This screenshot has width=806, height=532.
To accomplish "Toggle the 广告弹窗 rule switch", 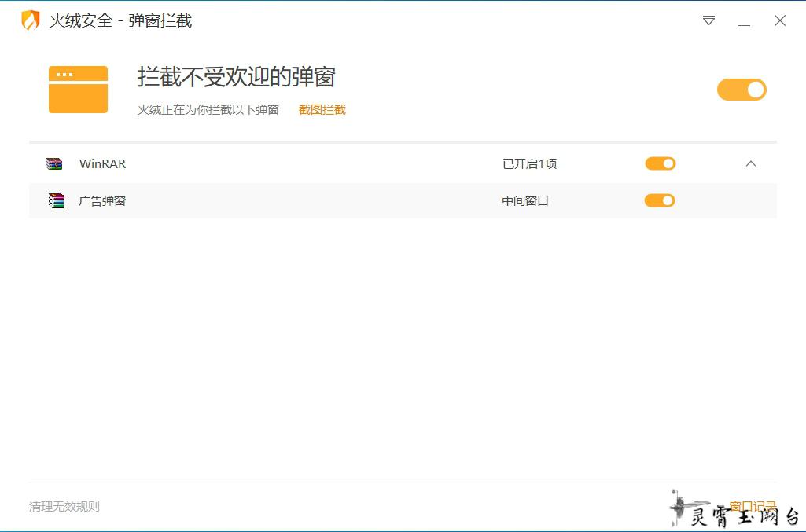I will (659, 200).
